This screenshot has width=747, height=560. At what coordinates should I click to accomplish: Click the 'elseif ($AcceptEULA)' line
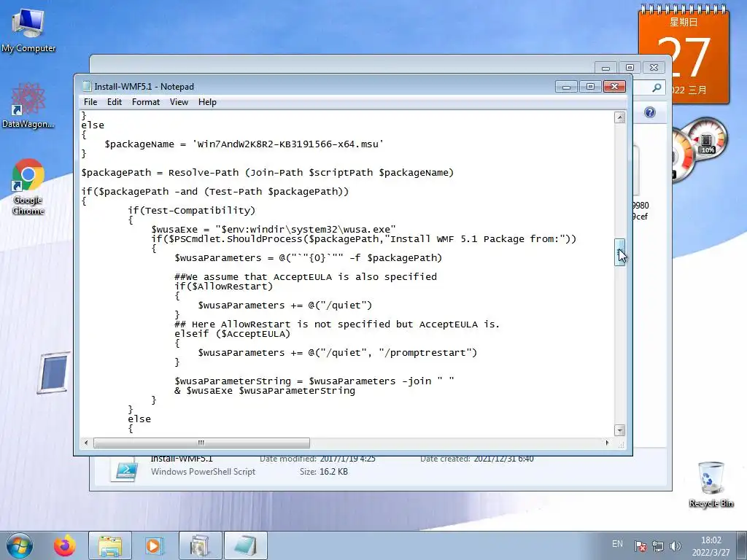(233, 334)
